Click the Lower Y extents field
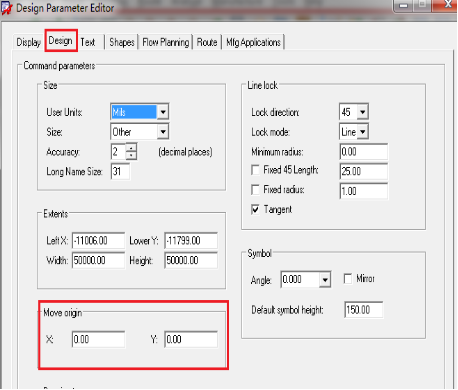The height and width of the screenshot is (390, 458). [191, 240]
